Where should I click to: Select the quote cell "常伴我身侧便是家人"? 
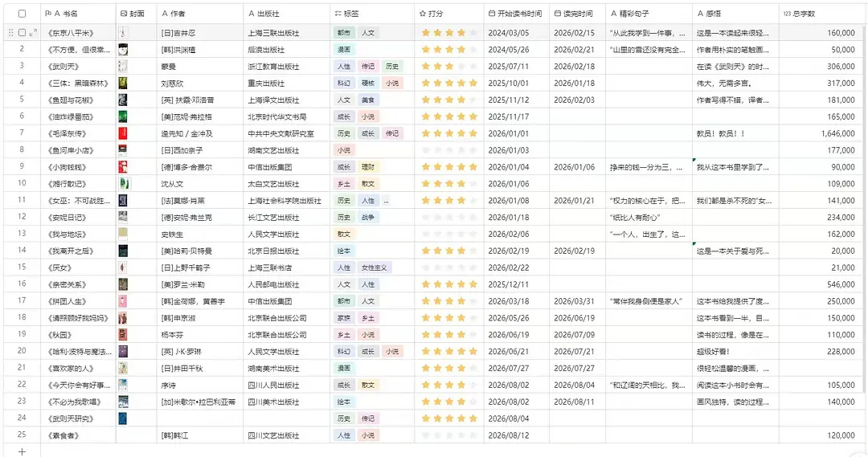pos(649,301)
